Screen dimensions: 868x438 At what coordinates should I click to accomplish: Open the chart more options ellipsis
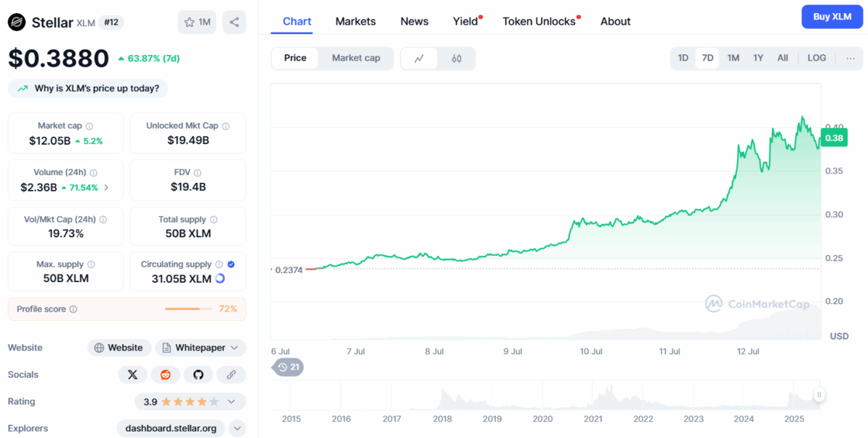pyautogui.click(x=850, y=58)
